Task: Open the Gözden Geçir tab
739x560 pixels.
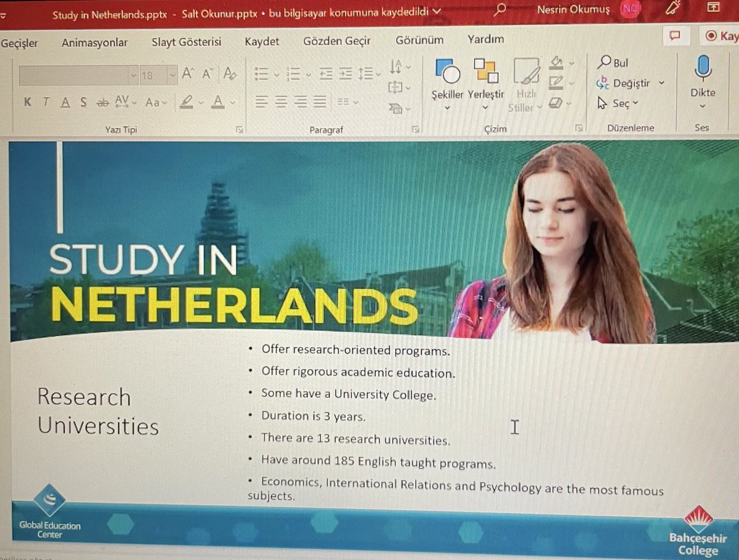Action: click(x=337, y=41)
